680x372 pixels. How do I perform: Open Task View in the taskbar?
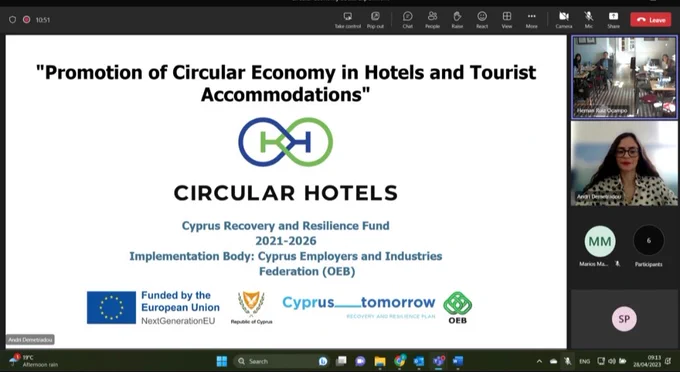341,361
